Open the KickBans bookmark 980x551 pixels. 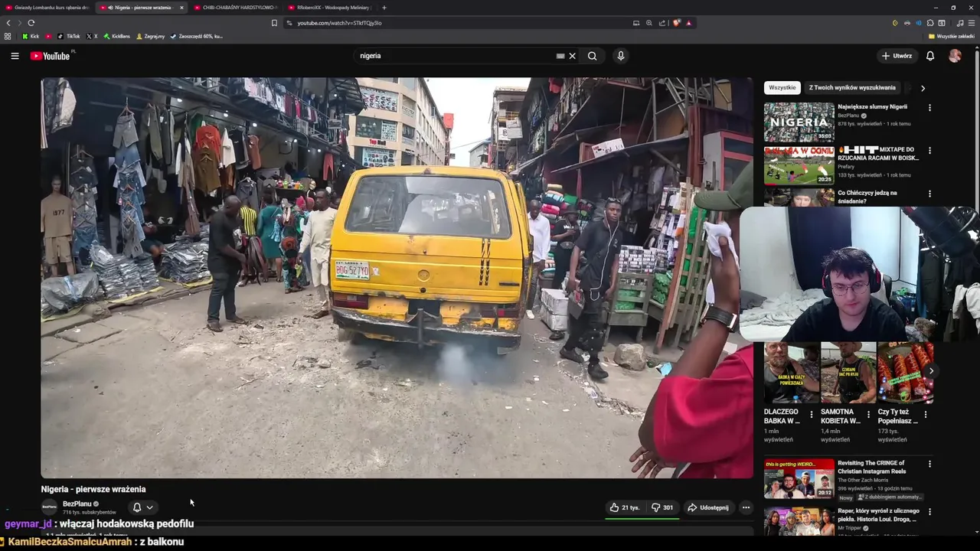[116, 36]
